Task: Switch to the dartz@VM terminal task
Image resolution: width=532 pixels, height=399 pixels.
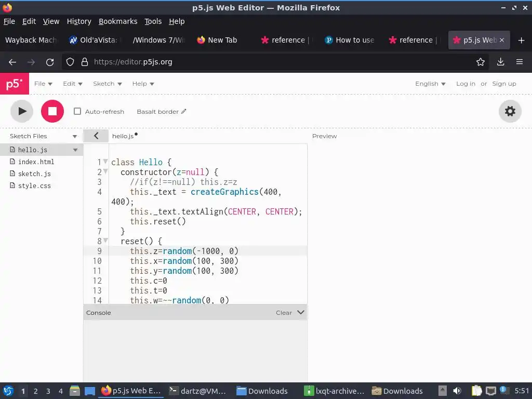Action: click(x=198, y=391)
